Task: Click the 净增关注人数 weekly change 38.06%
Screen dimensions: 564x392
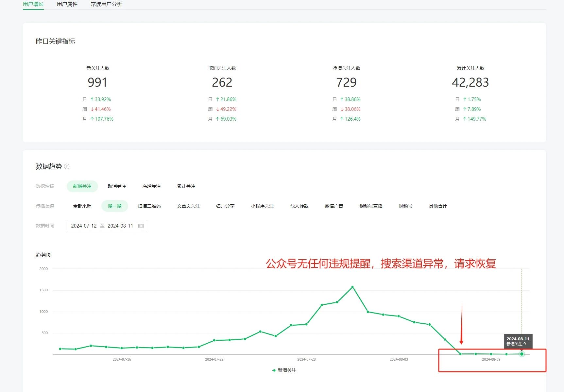Action: click(350, 109)
